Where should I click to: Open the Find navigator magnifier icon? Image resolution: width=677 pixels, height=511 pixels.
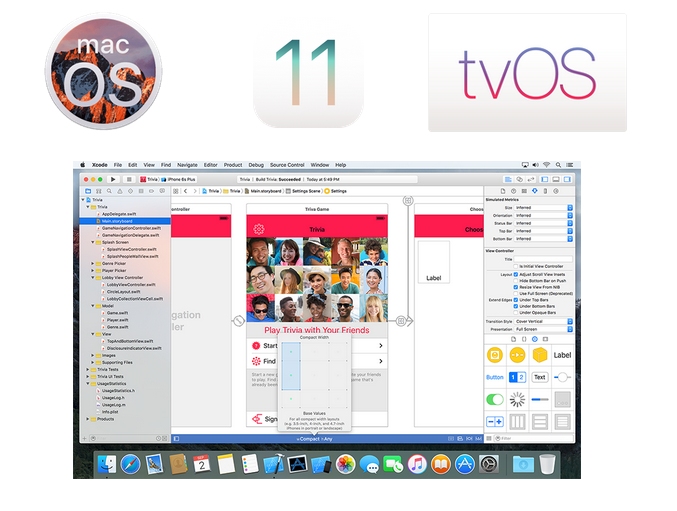[x=109, y=191]
